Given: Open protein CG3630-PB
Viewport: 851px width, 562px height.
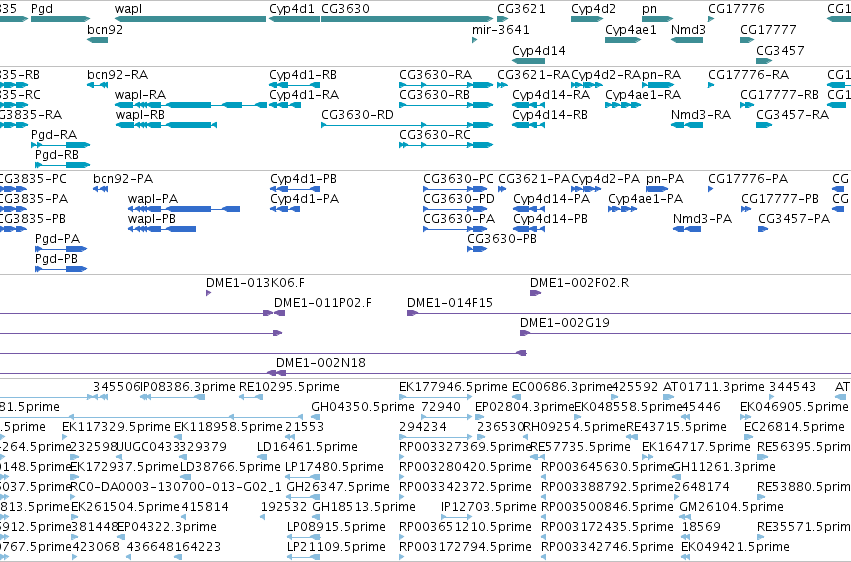Looking at the screenshot, I should pyautogui.click(x=501, y=239).
